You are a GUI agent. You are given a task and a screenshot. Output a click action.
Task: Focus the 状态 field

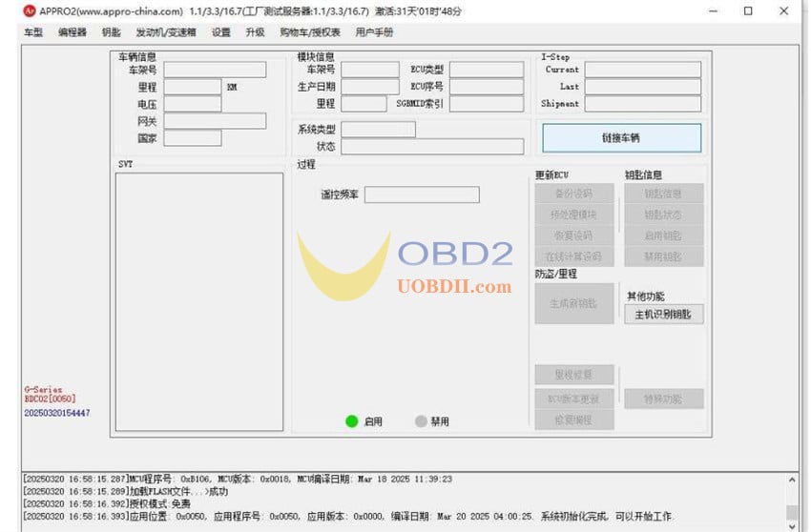click(x=432, y=146)
